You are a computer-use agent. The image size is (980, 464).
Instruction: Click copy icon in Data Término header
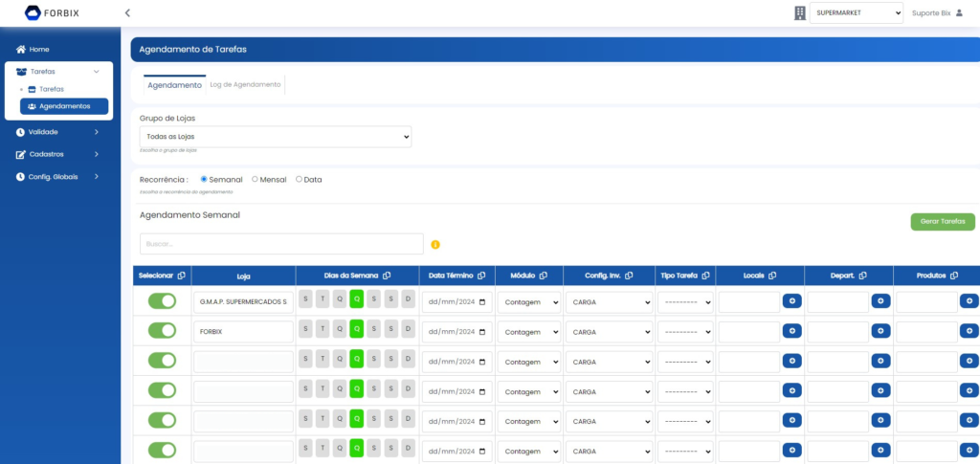481,276
